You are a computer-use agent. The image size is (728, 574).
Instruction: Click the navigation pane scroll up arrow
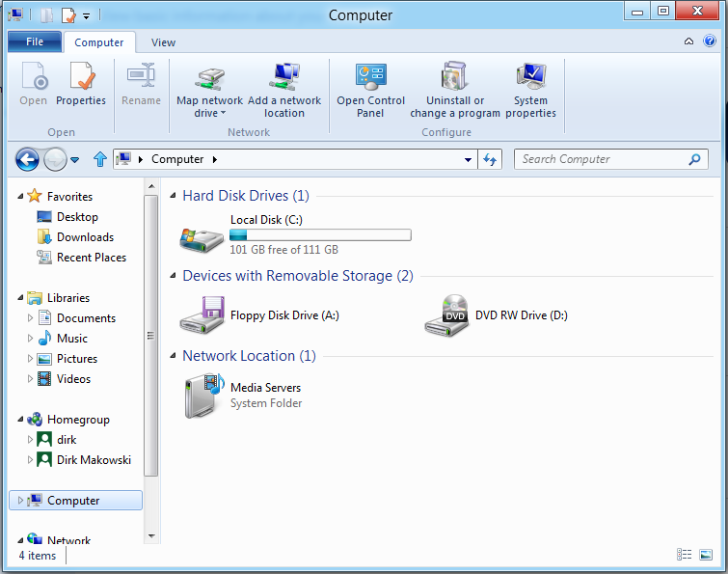[x=151, y=186]
